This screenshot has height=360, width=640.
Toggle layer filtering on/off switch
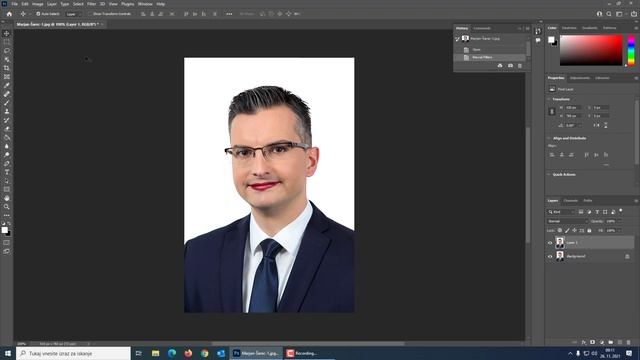pyautogui.click(x=621, y=211)
